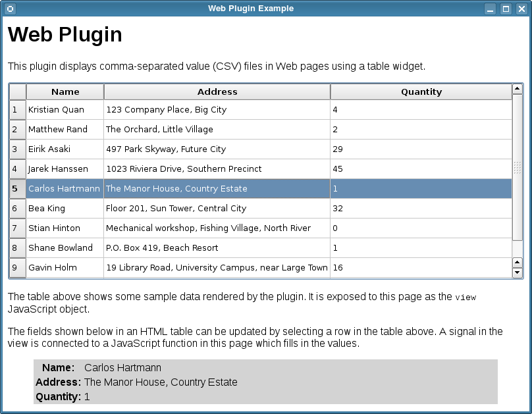Viewport: 532px width, 414px height.
Task: Click address '123 Company Place, Big City'
Action: [217, 109]
